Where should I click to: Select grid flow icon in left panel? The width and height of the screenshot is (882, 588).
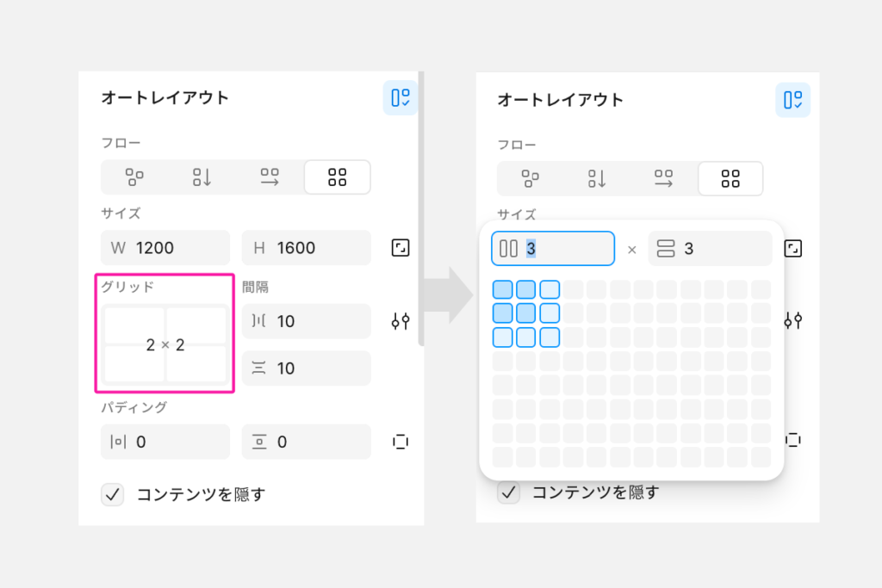(338, 177)
